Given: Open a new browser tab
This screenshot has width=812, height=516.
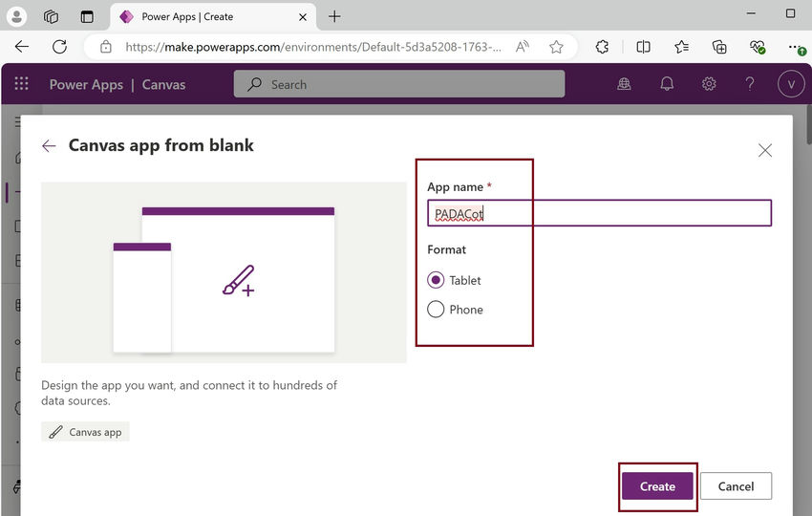Looking at the screenshot, I should click(x=334, y=16).
